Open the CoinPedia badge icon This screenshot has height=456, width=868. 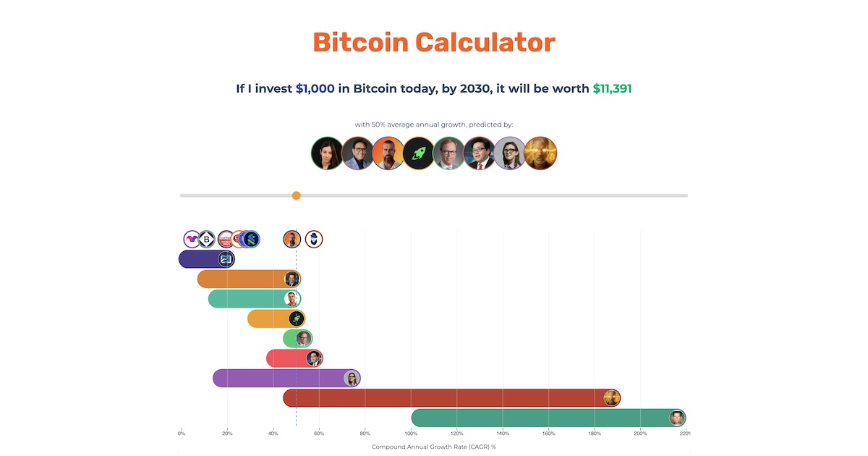(x=224, y=240)
